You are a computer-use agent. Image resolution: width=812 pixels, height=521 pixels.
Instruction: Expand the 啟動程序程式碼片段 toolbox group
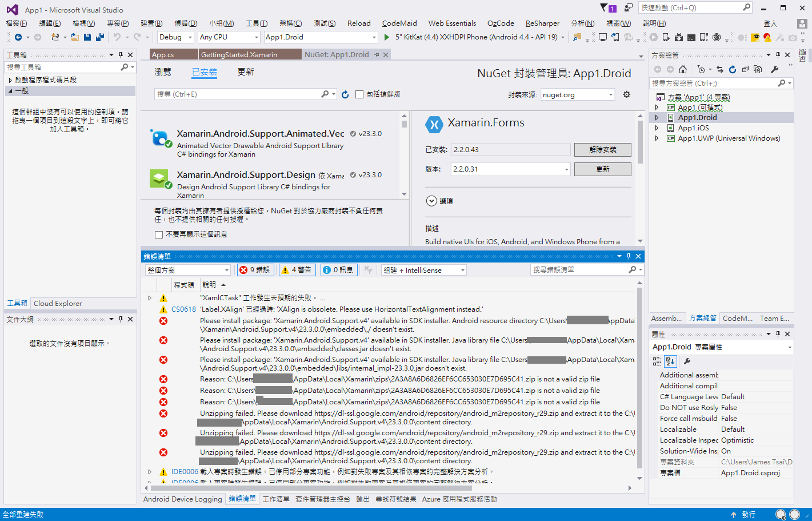coord(10,81)
